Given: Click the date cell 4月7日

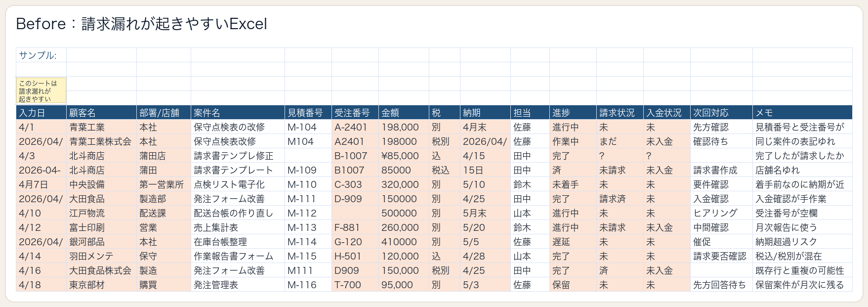Looking at the screenshot, I should (x=41, y=184).
